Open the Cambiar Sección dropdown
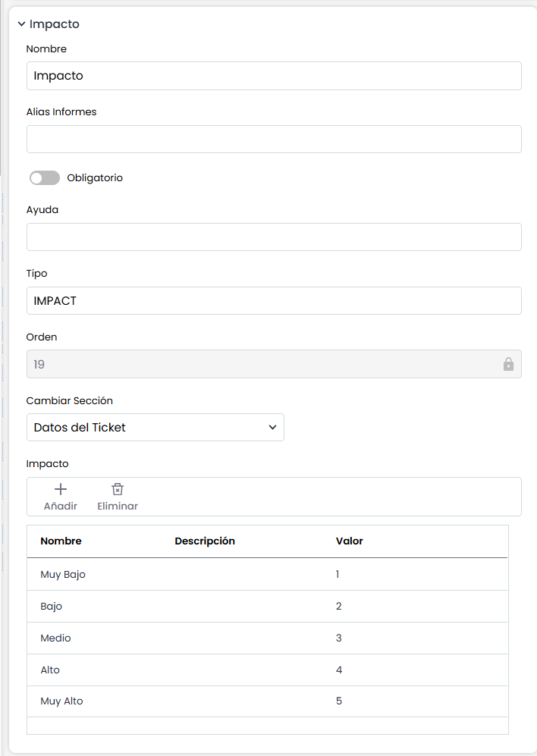Screen dimensions: 537x756 point(155,428)
